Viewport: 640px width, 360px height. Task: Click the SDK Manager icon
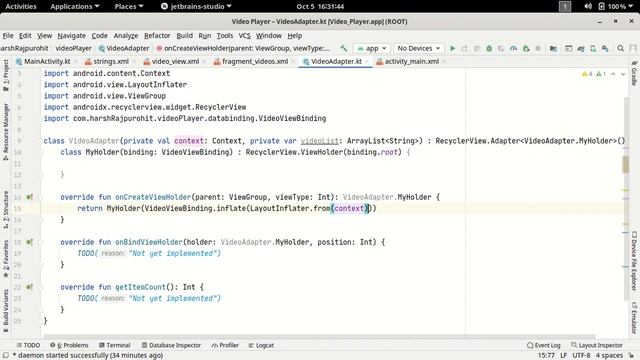[605, 48]
